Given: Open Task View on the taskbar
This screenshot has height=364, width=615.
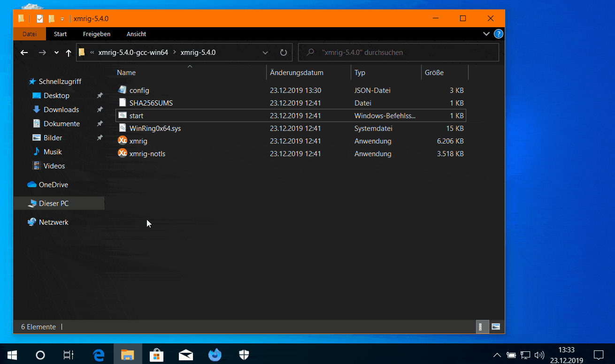Looking at the screenshot, I should 69,355.
